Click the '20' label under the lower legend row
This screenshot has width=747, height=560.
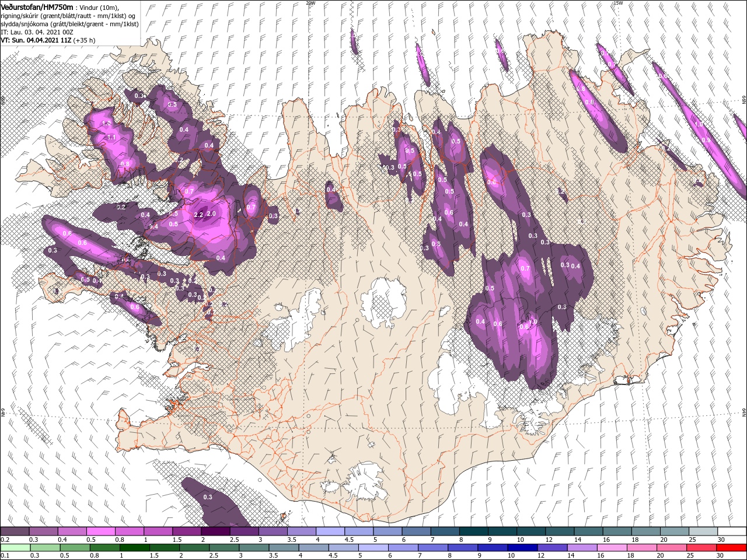pyautogui.click(x=660, y=556)
